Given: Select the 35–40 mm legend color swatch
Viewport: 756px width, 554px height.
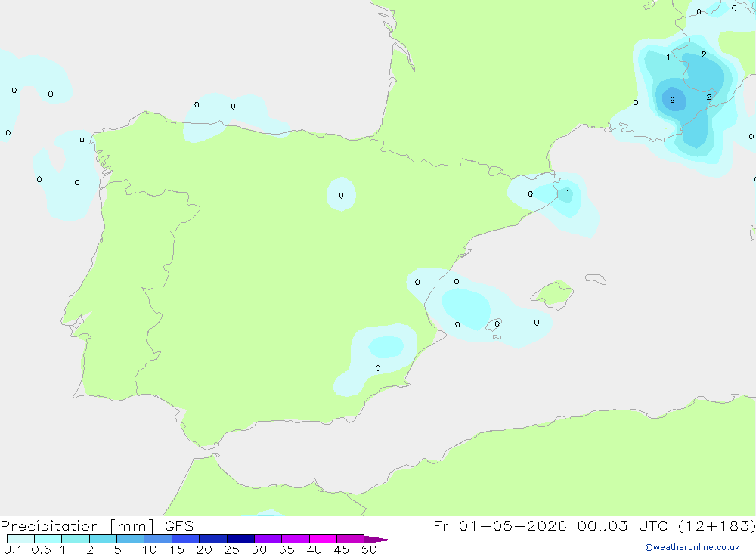Looking at the screenshot, I should coord(296,539).
